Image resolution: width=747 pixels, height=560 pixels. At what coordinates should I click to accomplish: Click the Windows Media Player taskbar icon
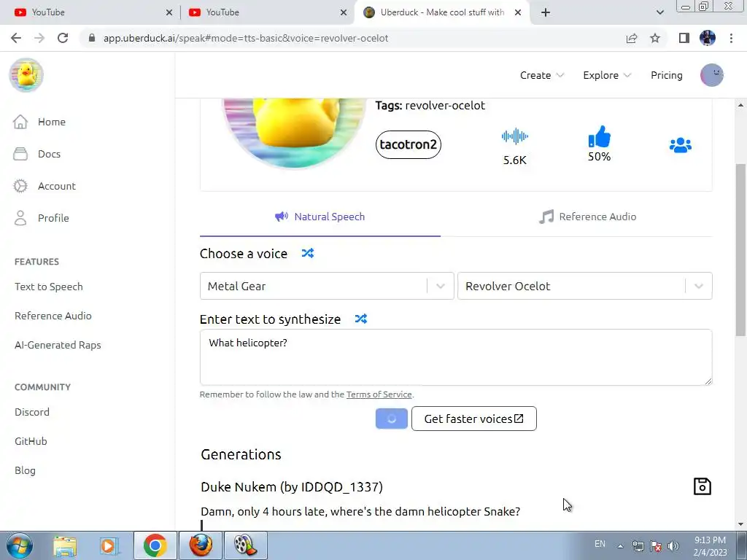(x=109, y=545)
